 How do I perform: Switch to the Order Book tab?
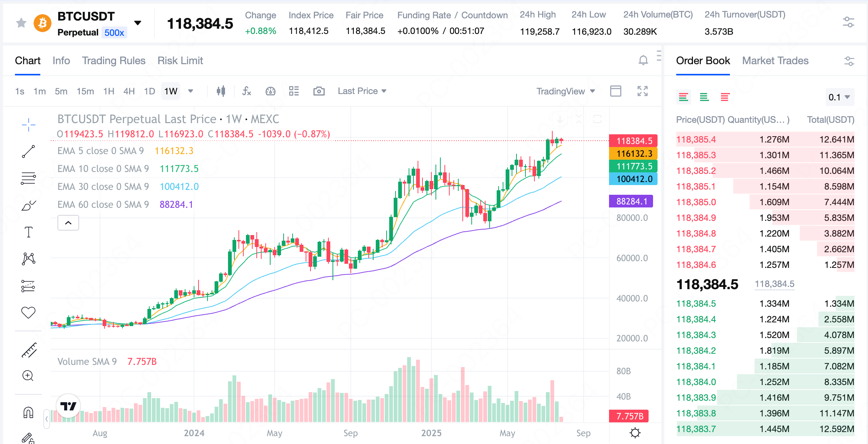point(703,60)
